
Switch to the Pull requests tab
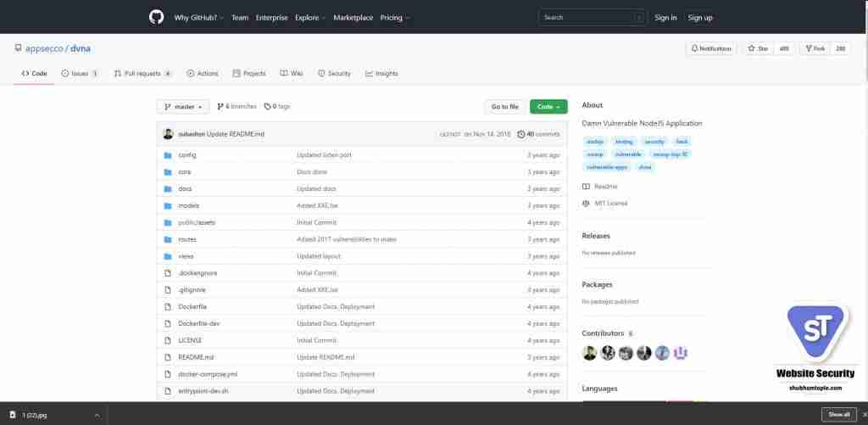pyautogui.click(x=142, y=73)
